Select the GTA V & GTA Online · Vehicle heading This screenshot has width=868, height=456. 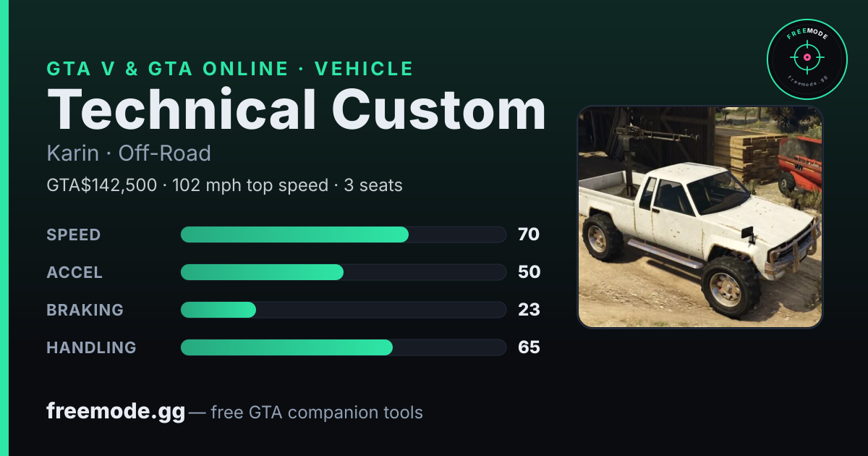pos(230,69)
